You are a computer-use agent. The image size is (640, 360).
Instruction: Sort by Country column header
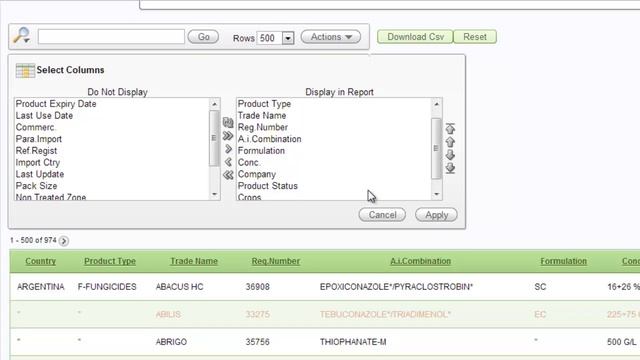(x=40, y=261)
